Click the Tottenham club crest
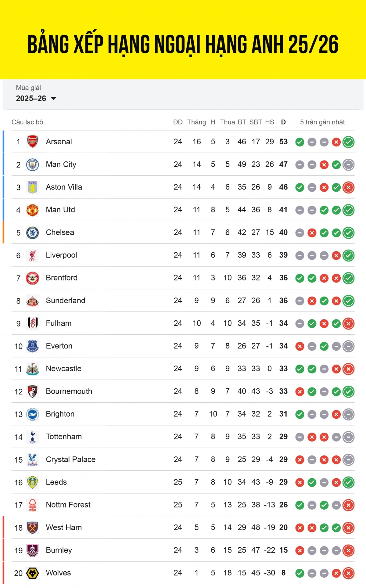This screenshot has width=366, height=588. pos(32,437)
